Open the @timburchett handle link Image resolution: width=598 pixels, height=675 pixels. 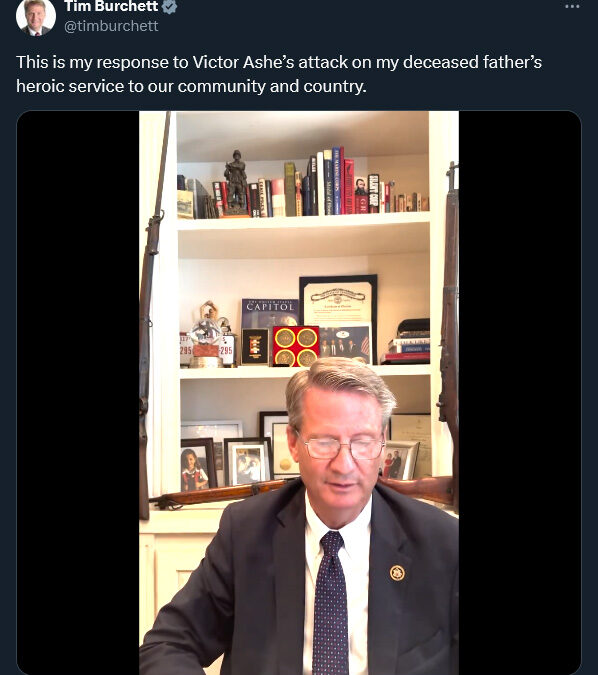(111, 26)
